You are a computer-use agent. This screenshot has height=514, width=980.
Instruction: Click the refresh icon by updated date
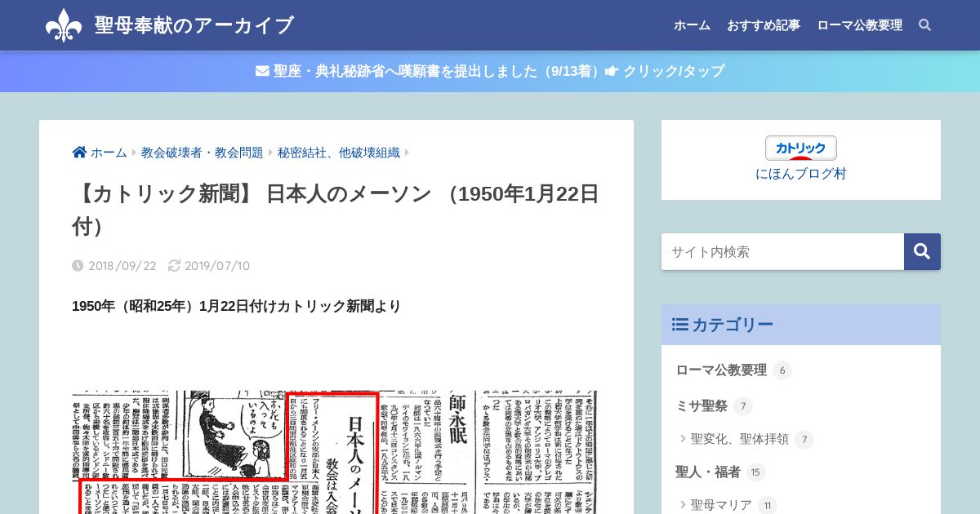(174, 265)
